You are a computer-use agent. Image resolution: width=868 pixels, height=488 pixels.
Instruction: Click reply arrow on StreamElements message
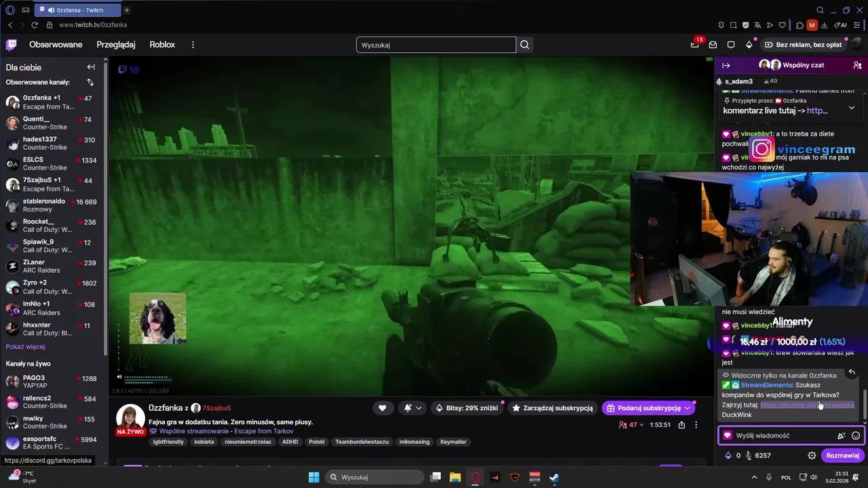pos(852,372)
